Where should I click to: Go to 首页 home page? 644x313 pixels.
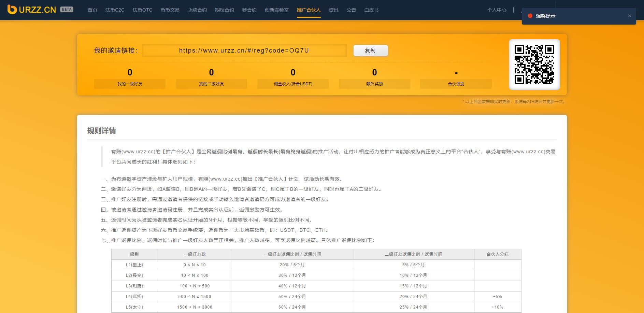(x=92, y=10)
